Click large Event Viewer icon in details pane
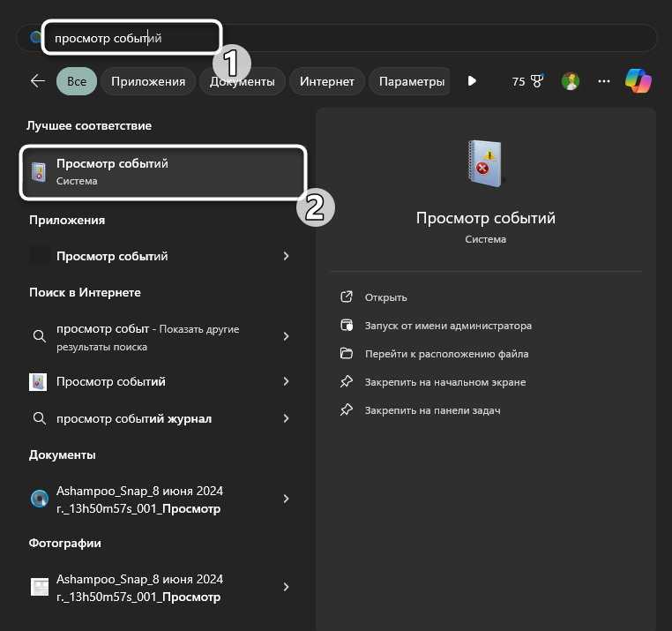 [485, 164]
